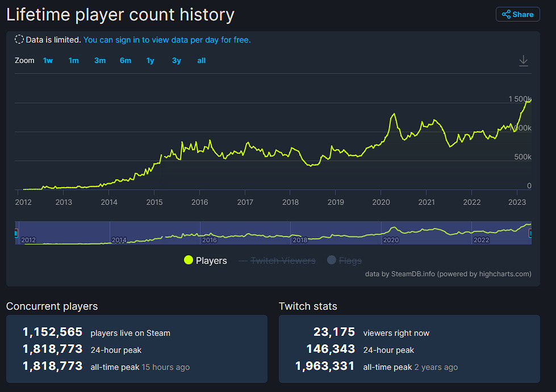Viewport: 556px width, 392px height.
Task: Toggle the Players series in legend
Action: [211, 260]
